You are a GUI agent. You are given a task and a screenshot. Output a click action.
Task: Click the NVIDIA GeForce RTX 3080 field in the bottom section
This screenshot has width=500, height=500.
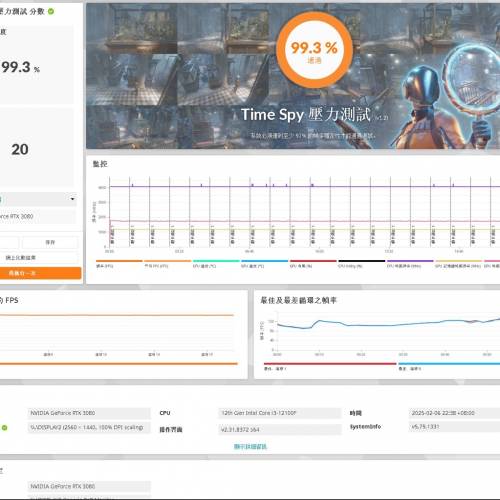89,486
